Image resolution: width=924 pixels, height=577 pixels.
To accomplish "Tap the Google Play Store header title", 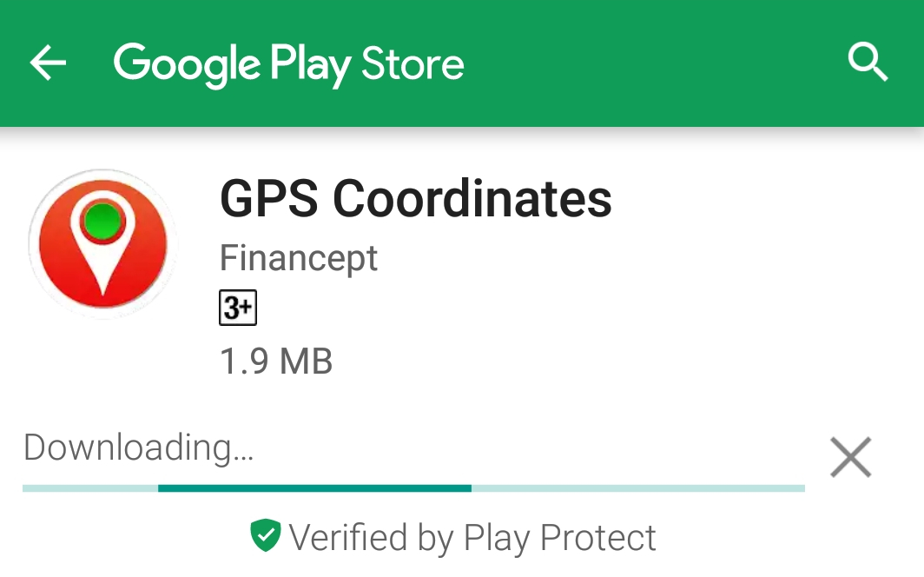I will [x=288, y=65].
